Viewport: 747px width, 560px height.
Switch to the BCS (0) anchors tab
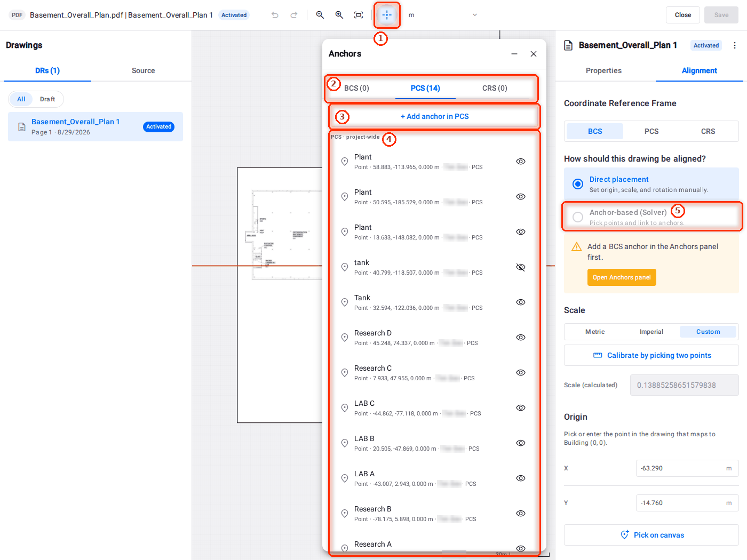pos(356,88)
